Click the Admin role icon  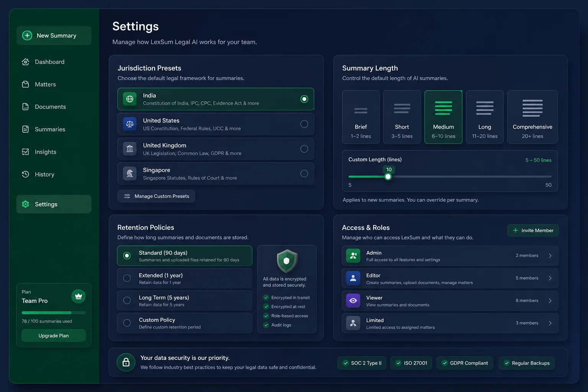[353, 256]
